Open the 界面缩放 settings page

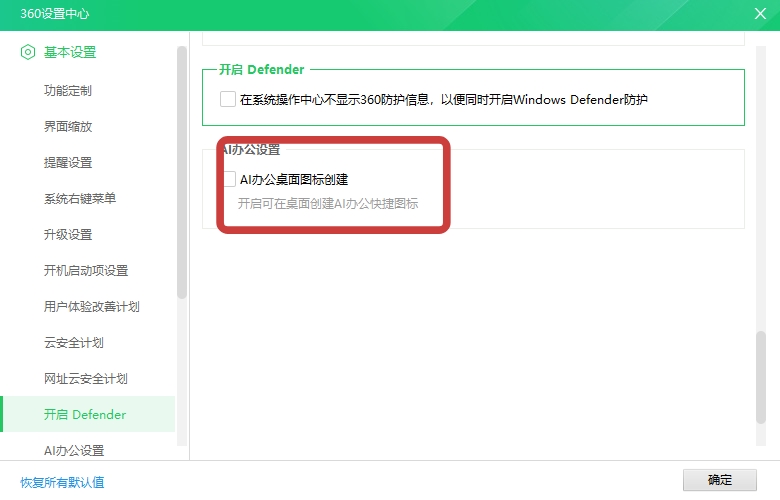pos(68,126)
